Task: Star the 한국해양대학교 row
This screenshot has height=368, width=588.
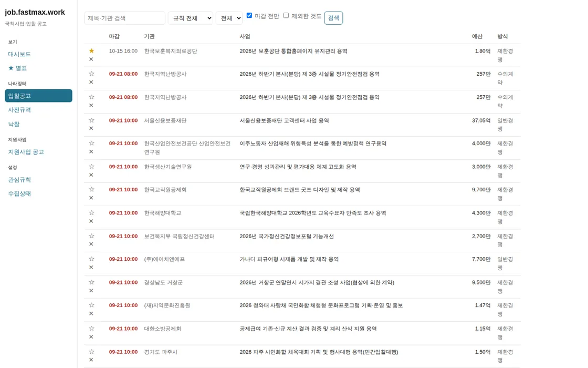Action: (x=91, y=212)
